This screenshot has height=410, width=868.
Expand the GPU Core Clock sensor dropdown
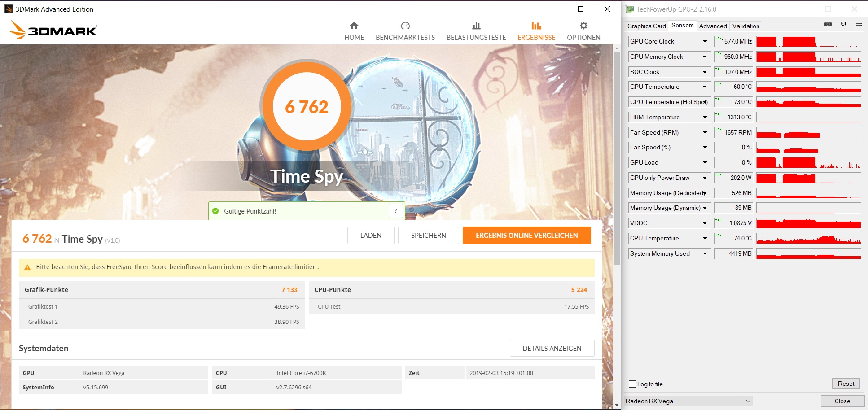(705, 42)
